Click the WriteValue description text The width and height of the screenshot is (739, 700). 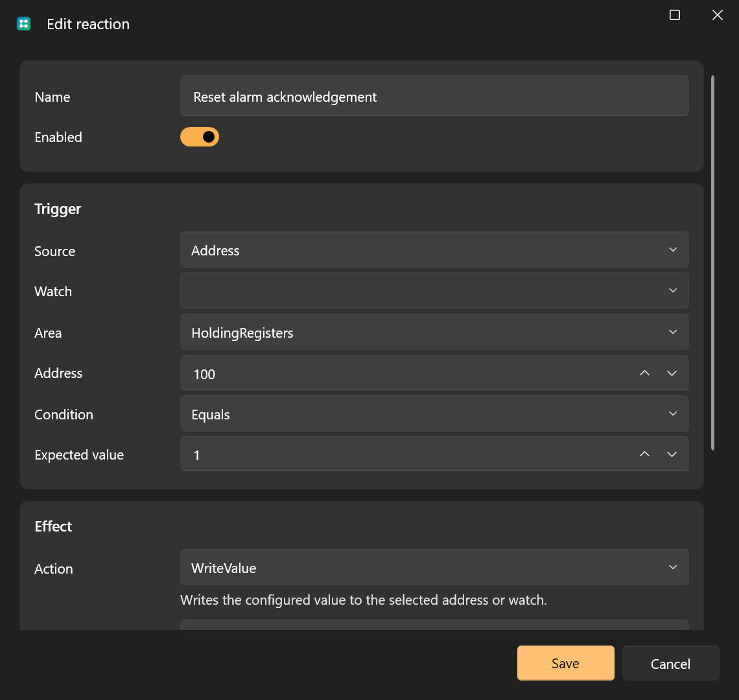pos(364,600)
